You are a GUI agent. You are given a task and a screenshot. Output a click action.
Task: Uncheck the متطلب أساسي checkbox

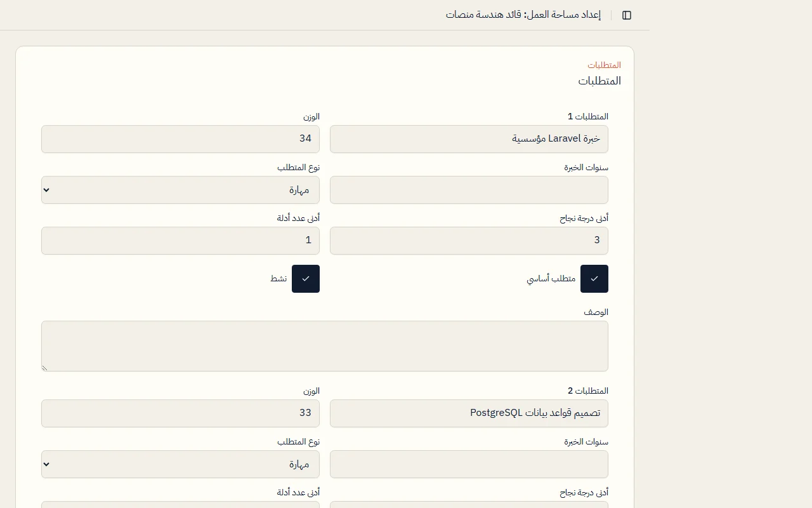point(594,279)
